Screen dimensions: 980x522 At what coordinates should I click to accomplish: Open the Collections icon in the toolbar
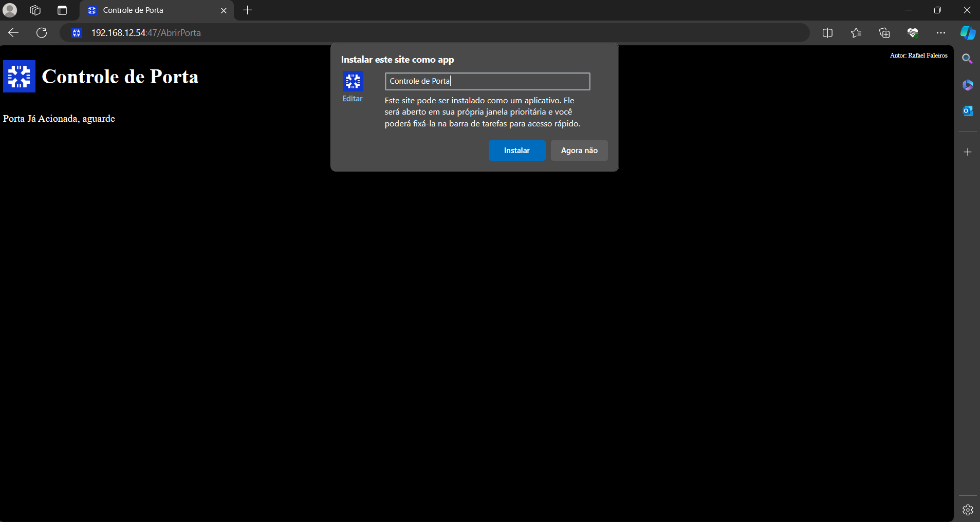884,33
